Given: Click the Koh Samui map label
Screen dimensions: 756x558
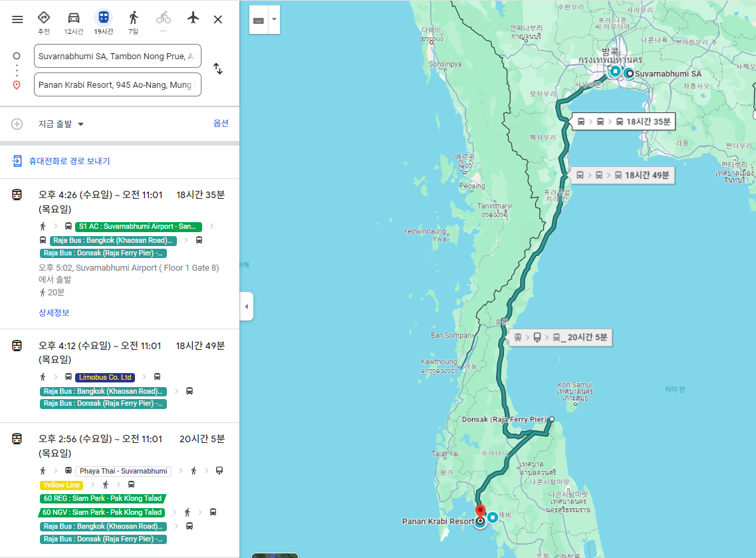Looking at the screenshot, I should click(x=574, y=391).
